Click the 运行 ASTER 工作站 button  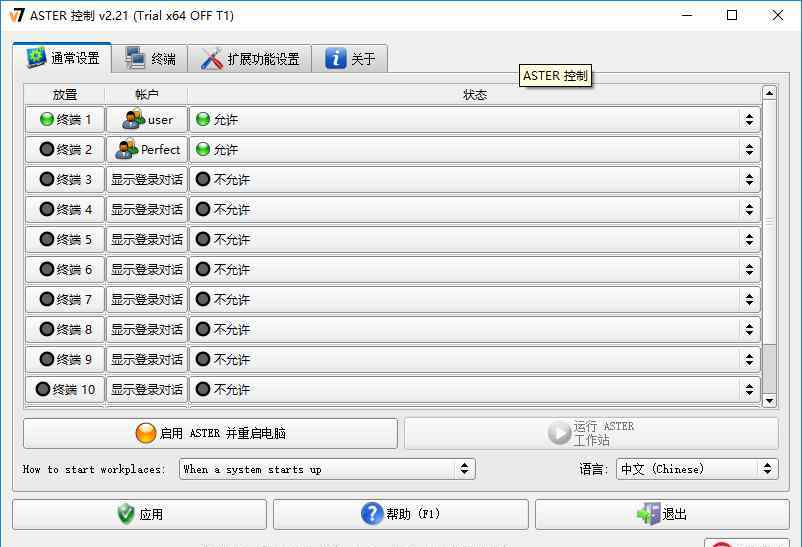pos(591,433)
